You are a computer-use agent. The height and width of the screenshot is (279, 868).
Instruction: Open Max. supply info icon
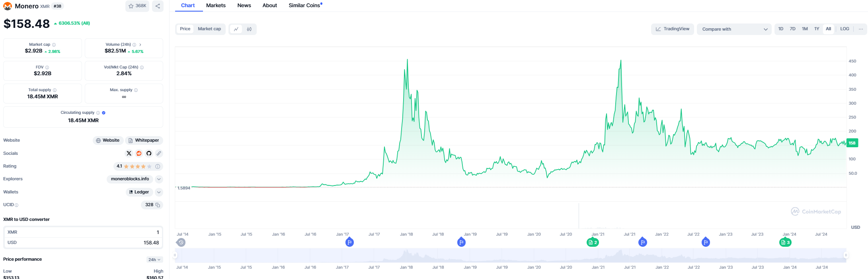tap(136, 90)
